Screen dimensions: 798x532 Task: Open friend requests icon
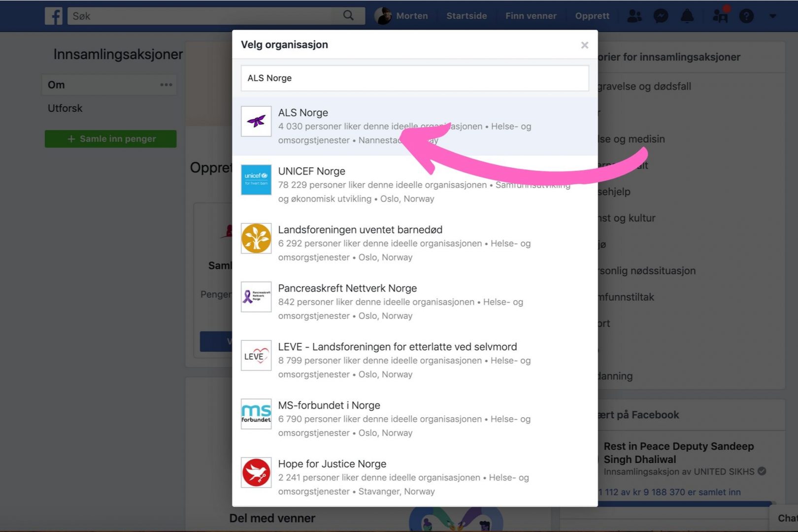point(634,16)
